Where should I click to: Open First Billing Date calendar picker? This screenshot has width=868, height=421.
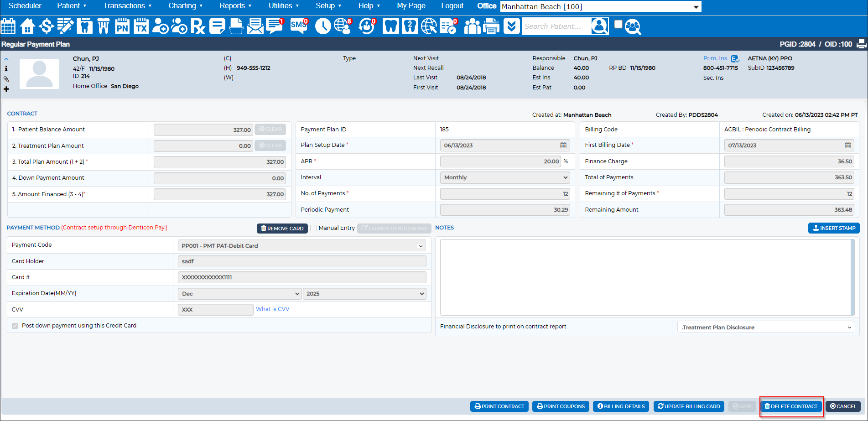point(847,145)
